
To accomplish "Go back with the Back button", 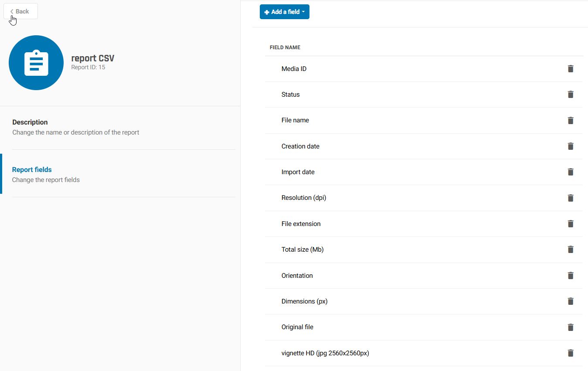I will tap(20, 11).
